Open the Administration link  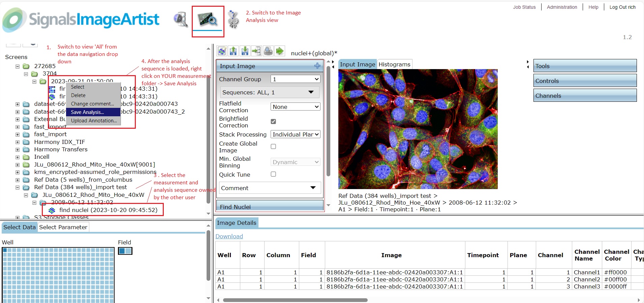coord(562,7)
